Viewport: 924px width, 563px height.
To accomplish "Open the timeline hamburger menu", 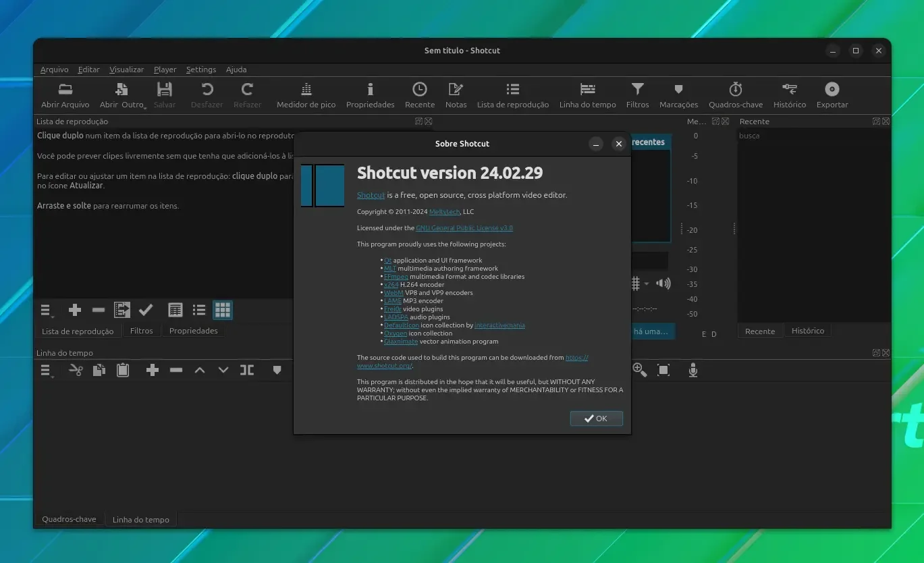I will click(x=47, y=371).
